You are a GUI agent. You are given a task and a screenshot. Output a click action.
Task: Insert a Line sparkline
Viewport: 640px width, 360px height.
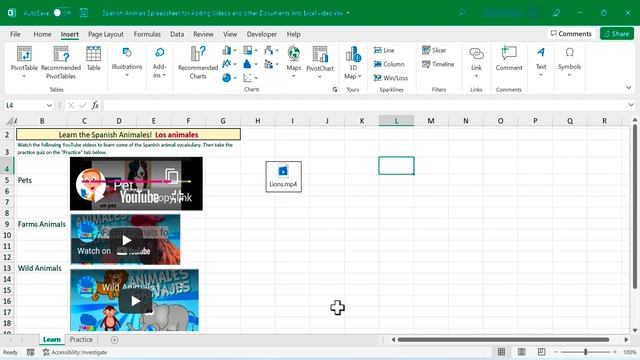click(x=384, y=50)
